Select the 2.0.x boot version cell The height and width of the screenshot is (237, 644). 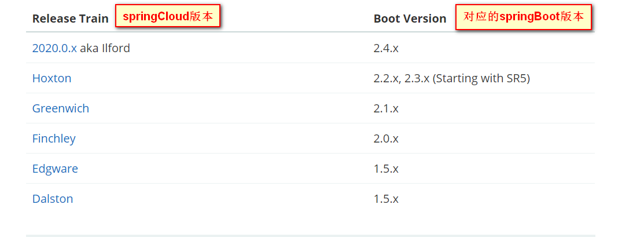(x=386, y=138)
